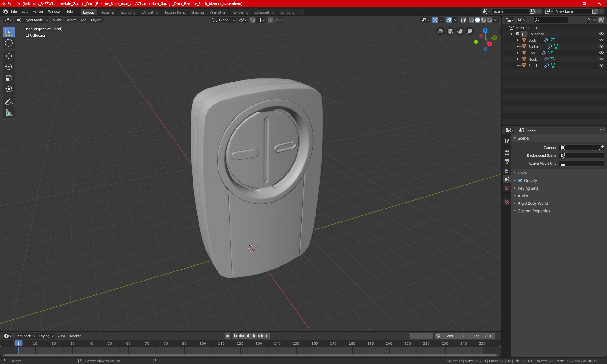Open Global transform orientation dropdown
Image resolution: width=607 pixels, height=364 pixels.
click(224, 20)
